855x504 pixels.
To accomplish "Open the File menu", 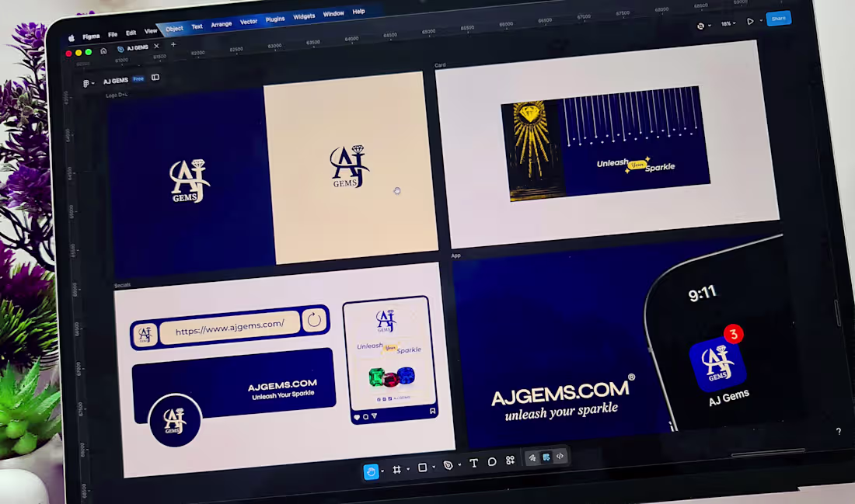I will click(113, 34).
